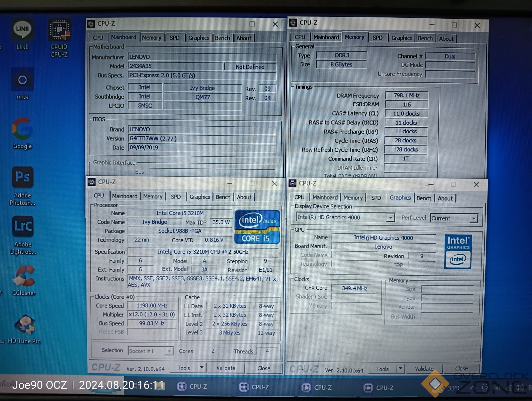This screenshot has height=401, width=532.
Task: Click BIOS version G4ETB7WW field
Action: coord(202,138)
